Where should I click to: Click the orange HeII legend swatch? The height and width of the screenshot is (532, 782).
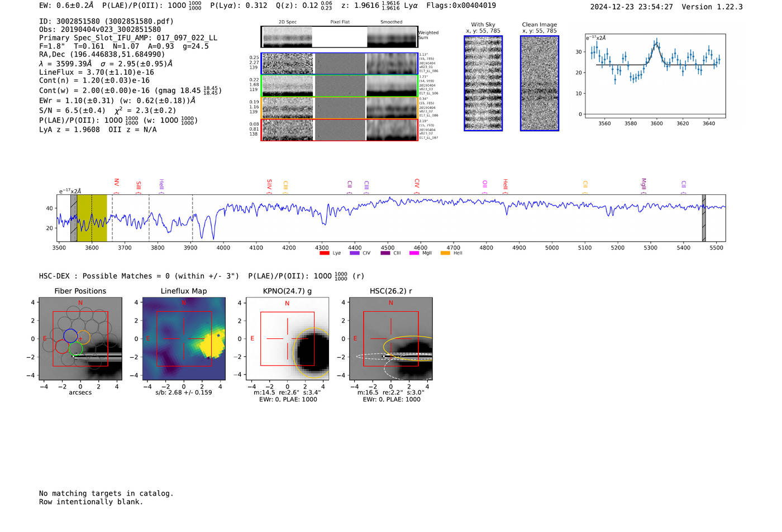pyautogui.click(x=445, y=253)
